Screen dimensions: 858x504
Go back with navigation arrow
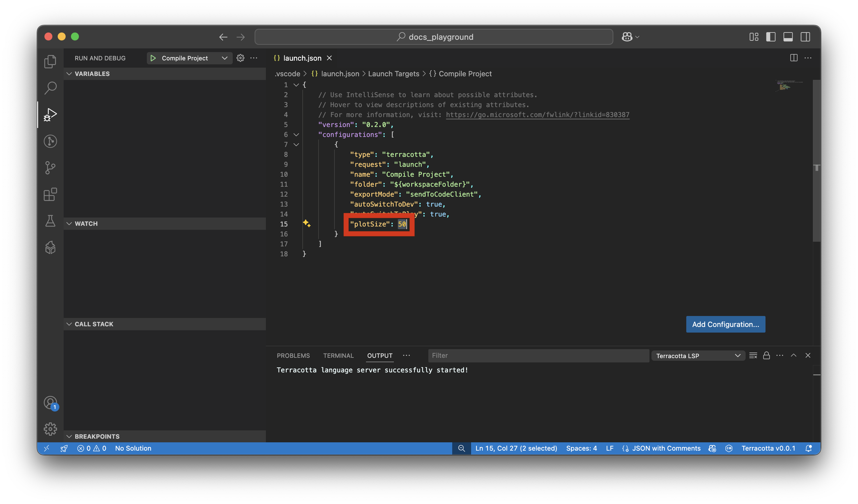pos(223,37)
